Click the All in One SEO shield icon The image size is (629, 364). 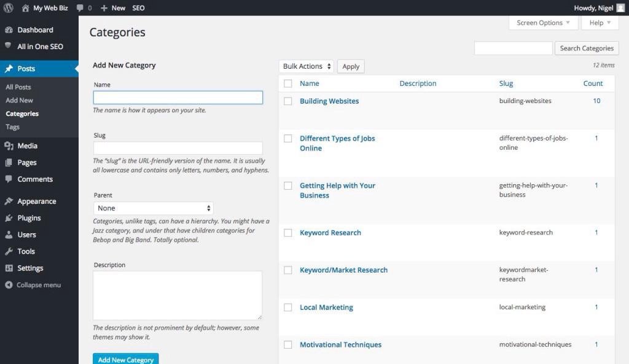click(8, 45)
